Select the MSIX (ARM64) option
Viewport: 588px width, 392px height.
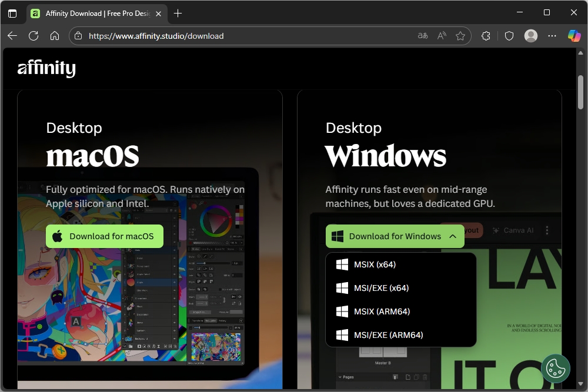pyautogui.click(x=401, y=311)
